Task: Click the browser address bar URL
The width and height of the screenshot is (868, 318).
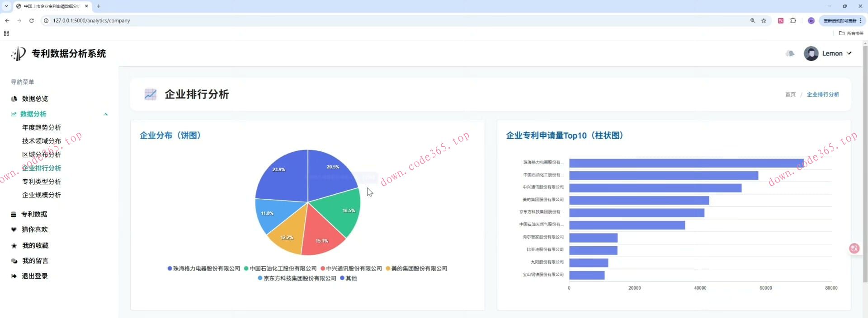Action: (x=91, y=20)
